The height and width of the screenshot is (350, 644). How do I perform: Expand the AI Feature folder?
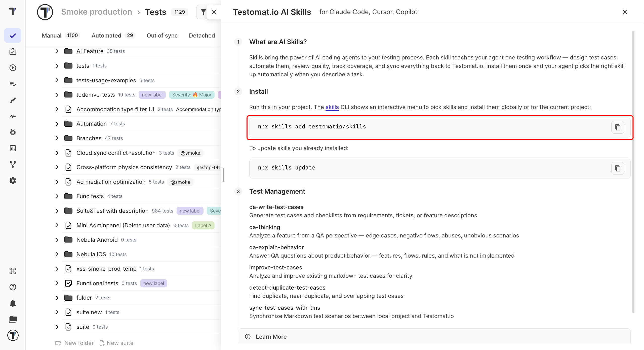pyautogui.click(x=57, y=51)
